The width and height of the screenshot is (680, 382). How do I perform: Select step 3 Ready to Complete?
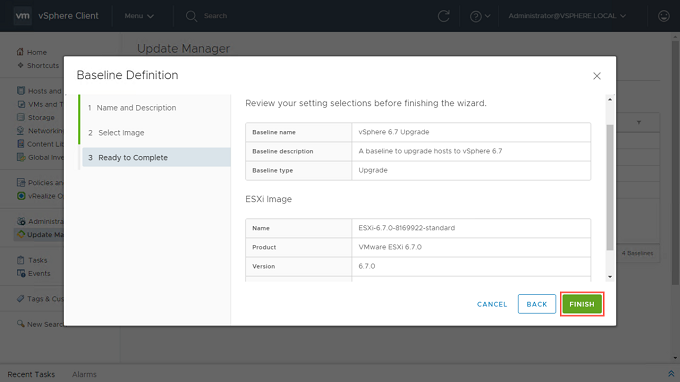pyautogui.click(x=156, y=157)
